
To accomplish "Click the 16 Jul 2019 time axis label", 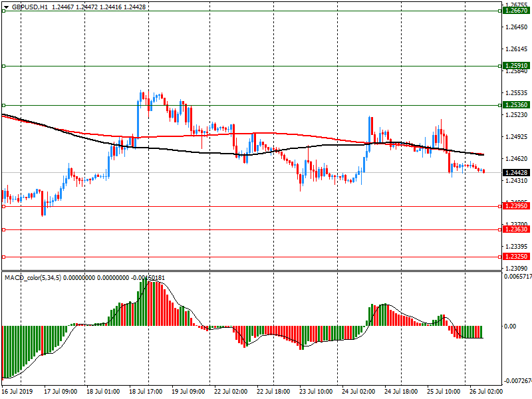I will (x=17, y=392).
